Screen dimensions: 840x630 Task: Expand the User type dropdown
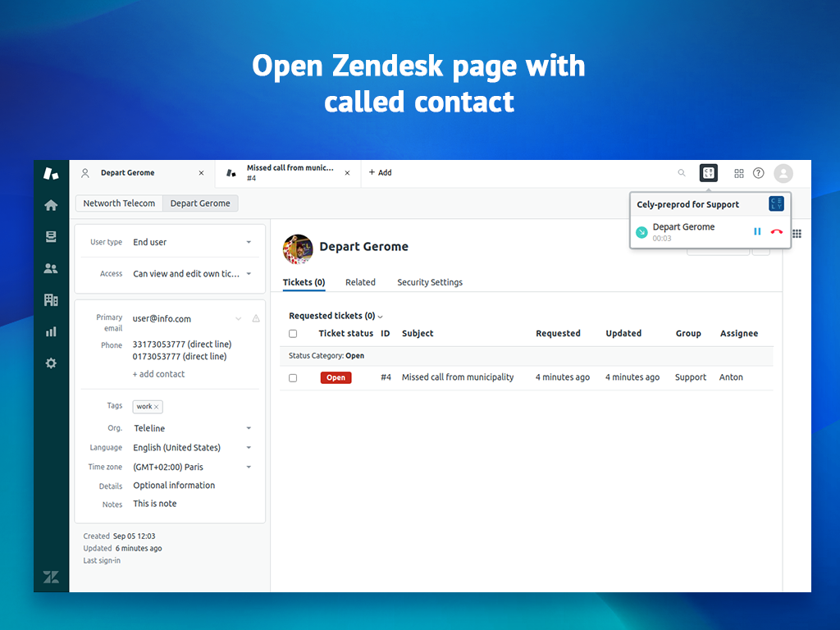(x=249, y=243)
